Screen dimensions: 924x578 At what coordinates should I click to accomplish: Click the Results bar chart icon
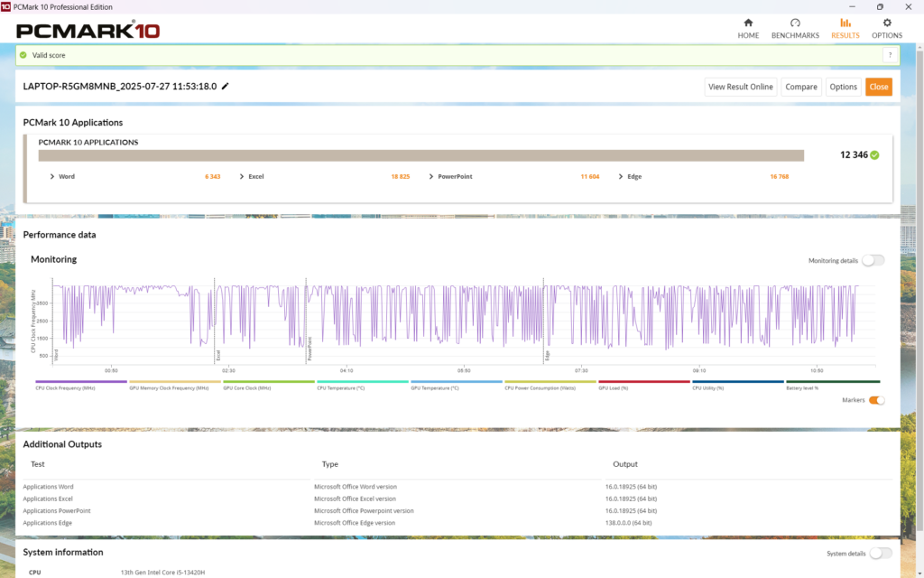tap(845, 23)
